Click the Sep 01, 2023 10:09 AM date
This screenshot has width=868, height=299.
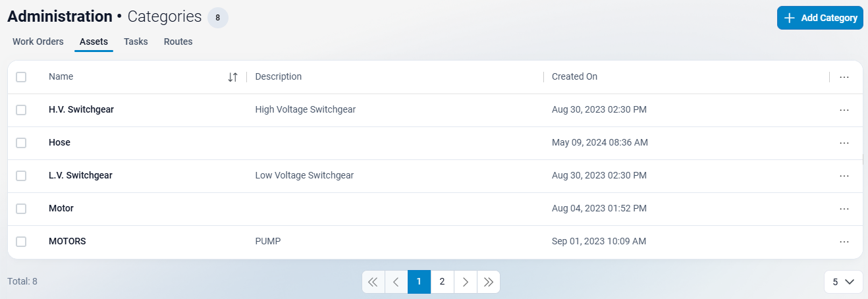pyautogui.click(x=599, y=241)
